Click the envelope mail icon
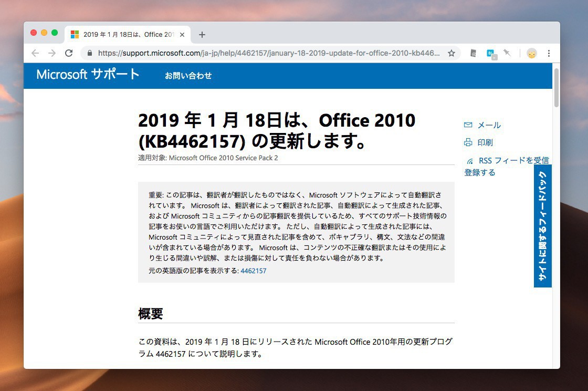 point(468,125)
